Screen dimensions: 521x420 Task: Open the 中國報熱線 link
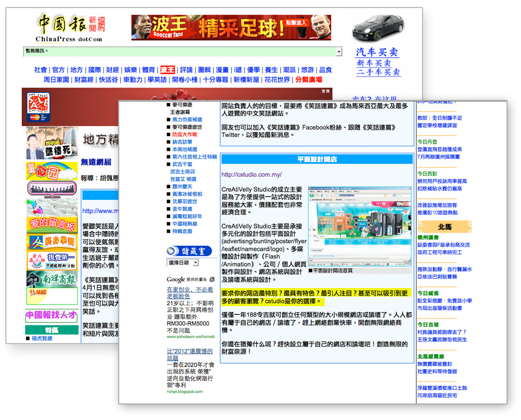(185, 224)
